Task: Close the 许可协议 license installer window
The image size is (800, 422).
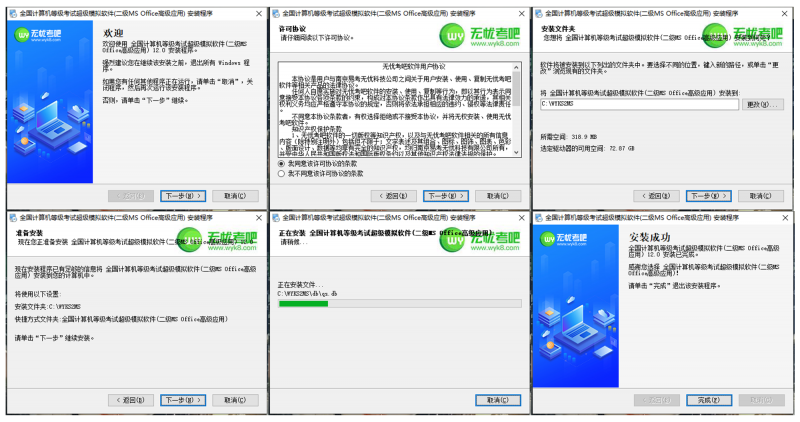Action: click(521, 14)
